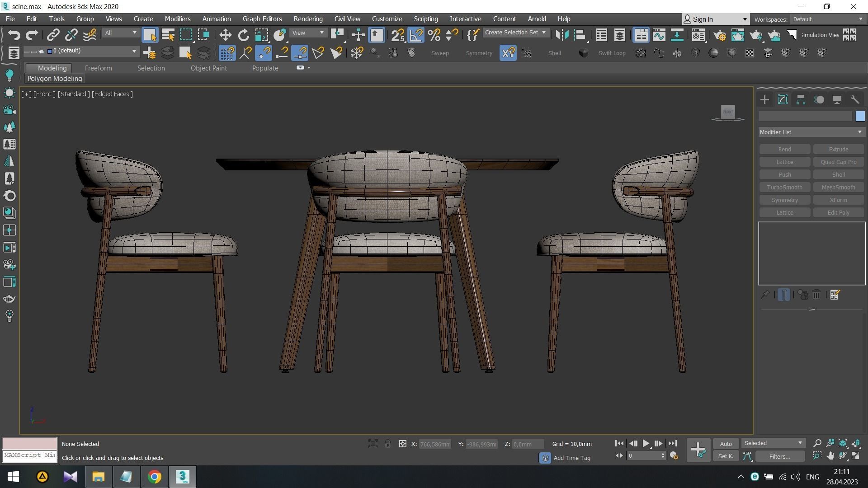868x488 pixels.
Task: Click Maximize Viewport Toggle icon
Action: (856, 456)
